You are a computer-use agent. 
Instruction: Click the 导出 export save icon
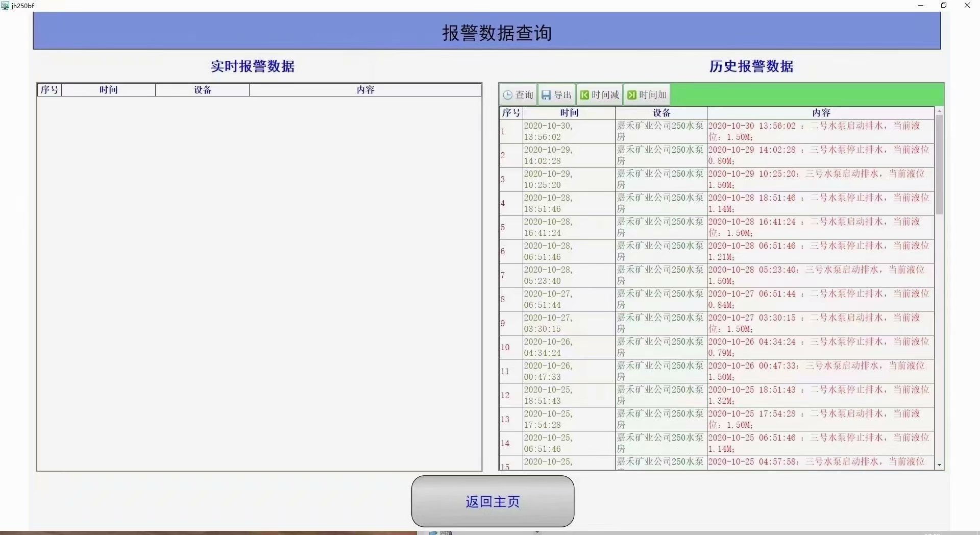[x=546, y=95]
